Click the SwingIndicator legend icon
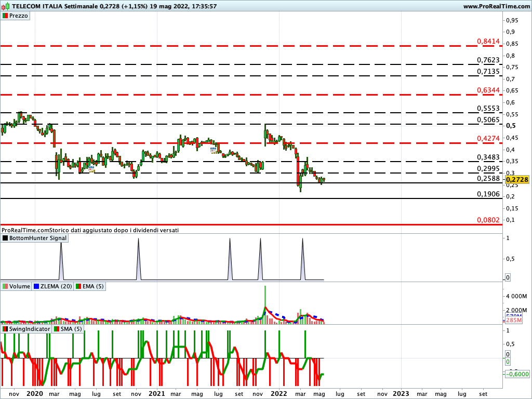 (x=5, y=329)
